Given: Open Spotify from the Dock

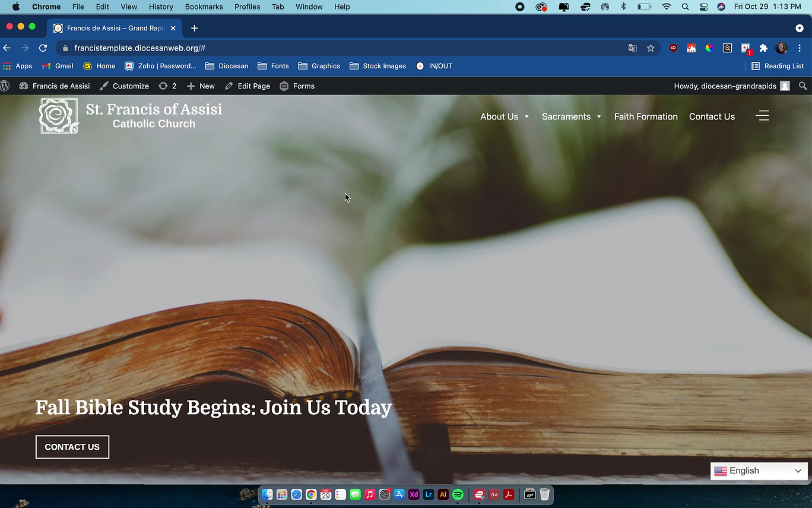Looking at the screenshot, I should coord(458,494).
